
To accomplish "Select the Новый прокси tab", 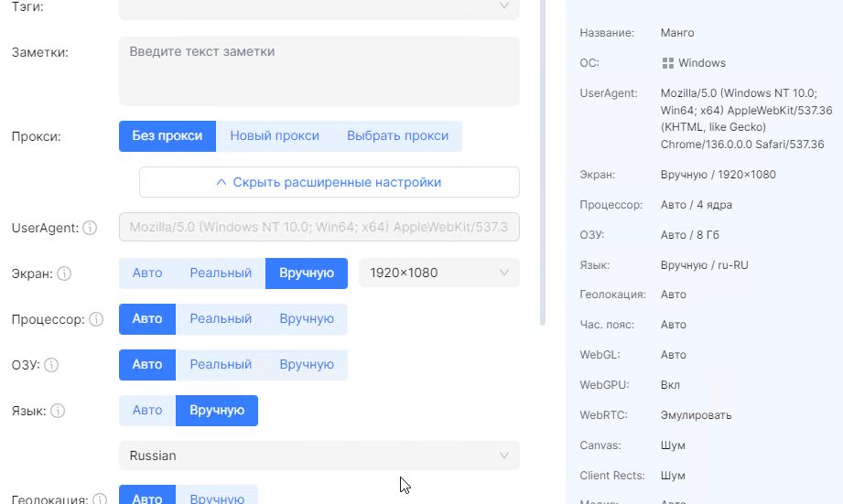I will tap(275, 135).
